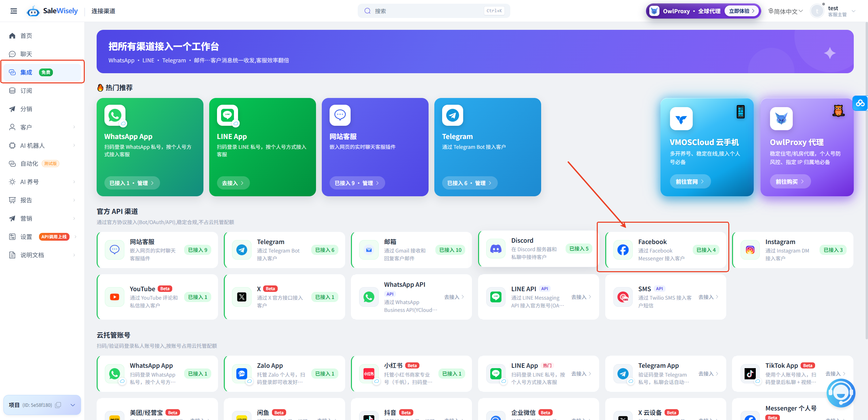Image resolution: width=868 pixels, height=420 pixels.
Task: Copy the project ID with copy icon
Action: coord(58,405)
